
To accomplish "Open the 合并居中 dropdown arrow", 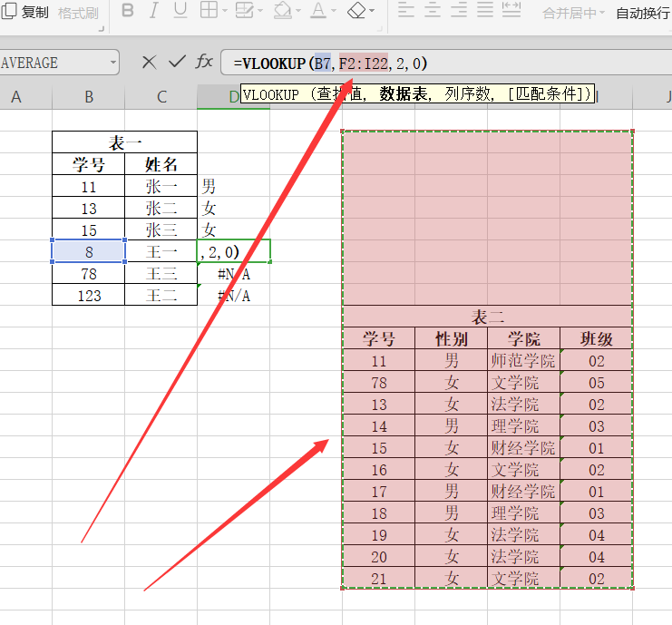I will point(601,13).
